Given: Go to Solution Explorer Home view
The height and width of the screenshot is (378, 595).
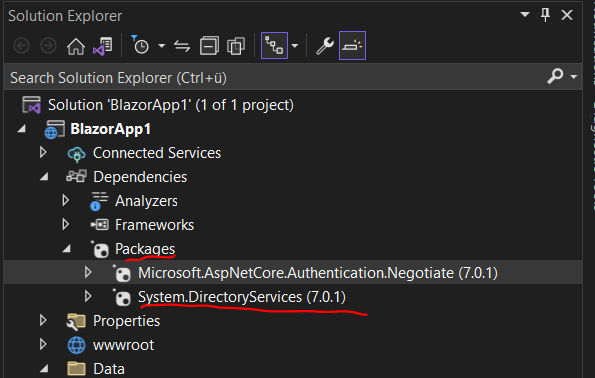Looking at the screenshot, I should [x=76, y=46].
